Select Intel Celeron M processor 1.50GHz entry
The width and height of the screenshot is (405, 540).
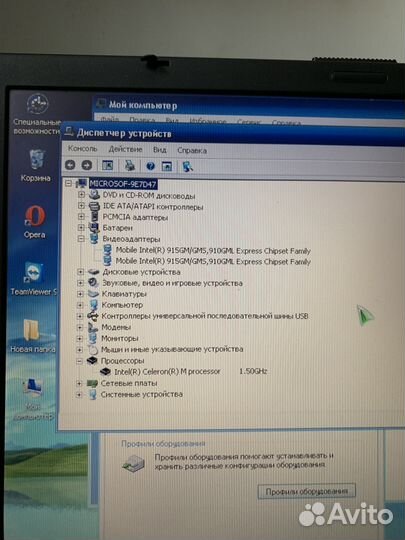pyautogui.click(x=190, y=372)
